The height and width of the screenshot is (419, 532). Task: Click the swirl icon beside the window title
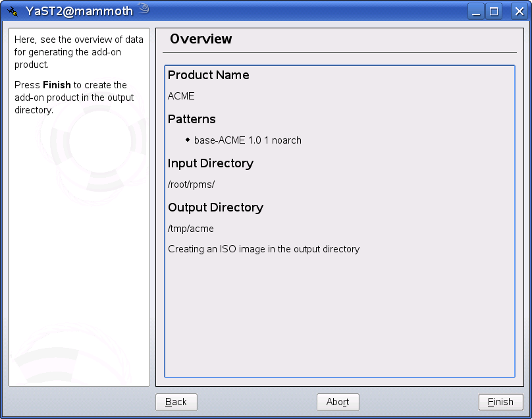[x=144, y=9]
